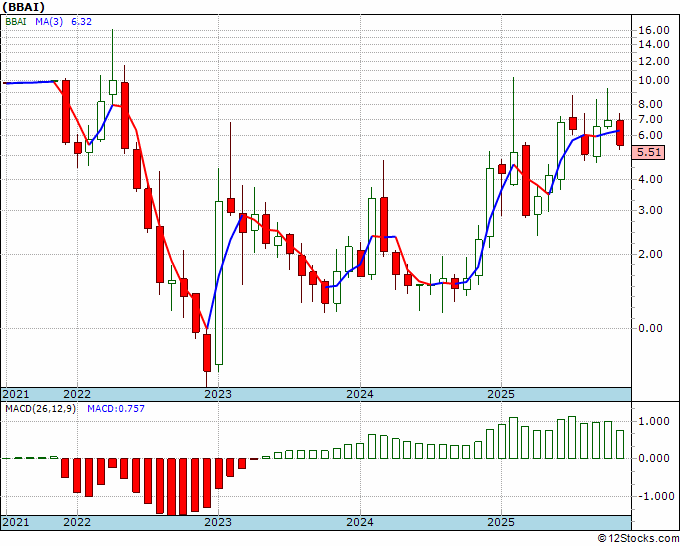Click the 10.00 price axis label

point(654,80)
